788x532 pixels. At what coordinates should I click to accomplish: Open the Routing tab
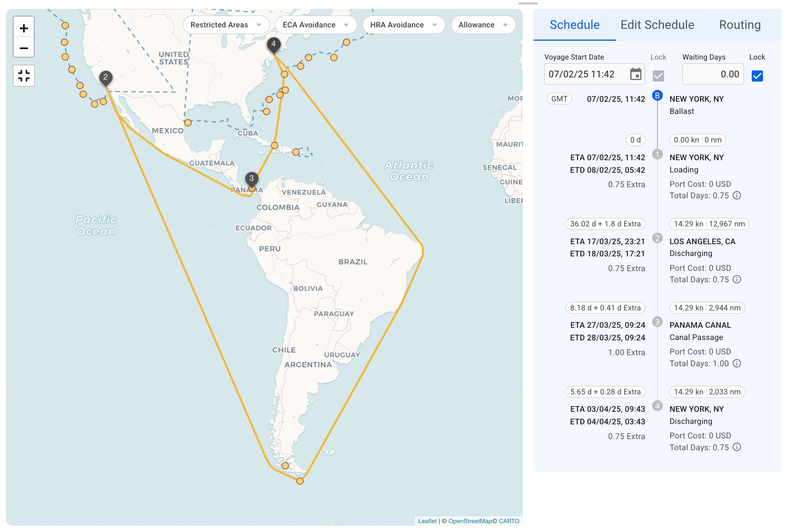pos(739,25)
